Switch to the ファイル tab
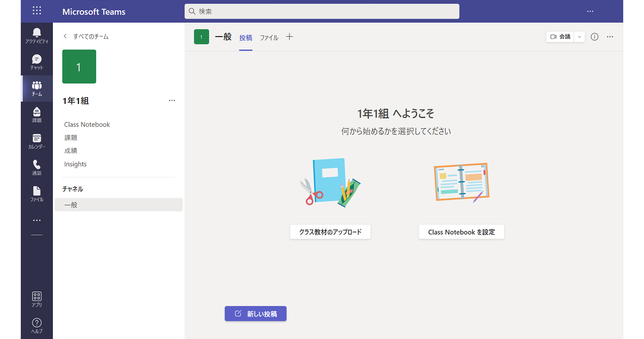Screen dimensions: 644x339 pyautogui.click(x=269, y=38)
